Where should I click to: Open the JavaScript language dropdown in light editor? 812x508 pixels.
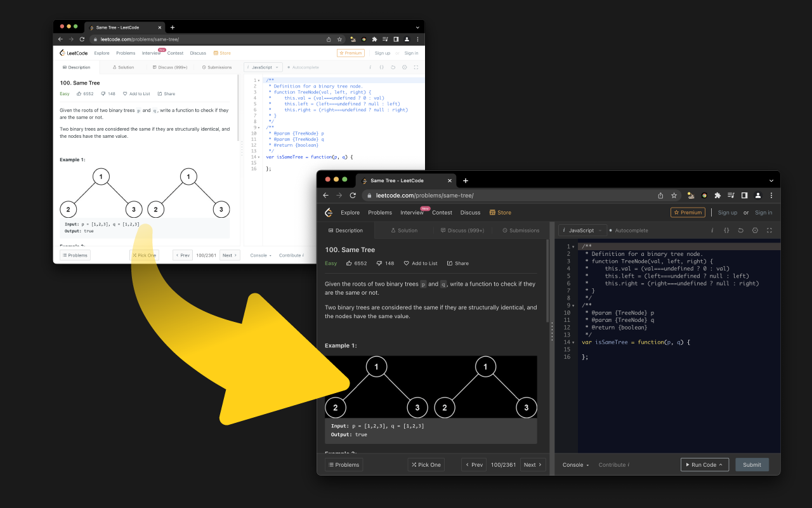coord(263,67)
